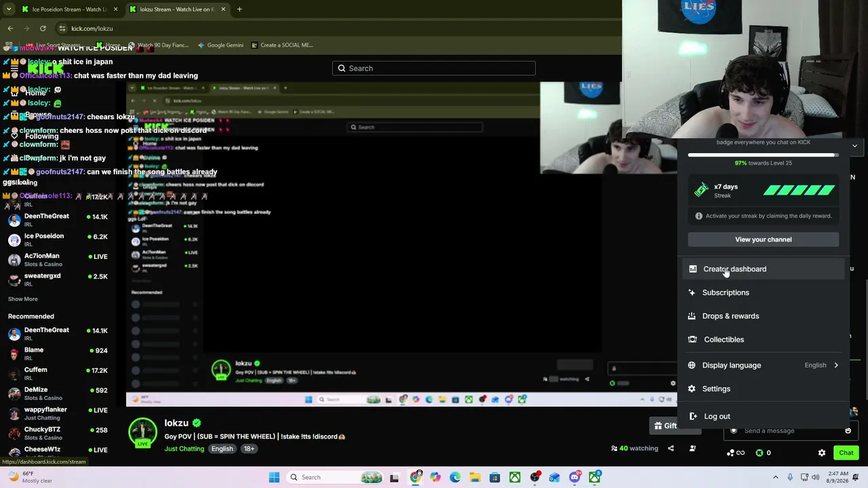Click the View your channel button
This screenshot has height=488, width=868.
click(x=764, y=239)
